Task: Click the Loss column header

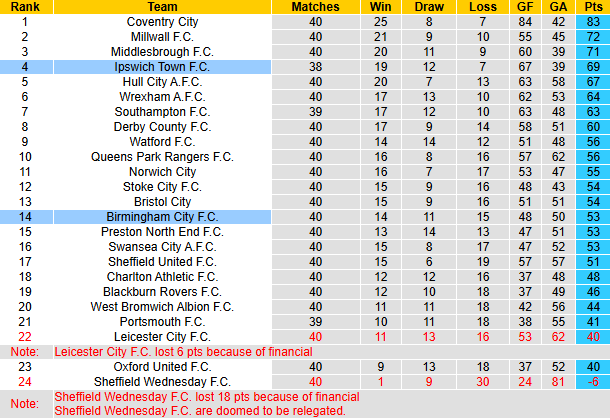Action: coord(483,7)
